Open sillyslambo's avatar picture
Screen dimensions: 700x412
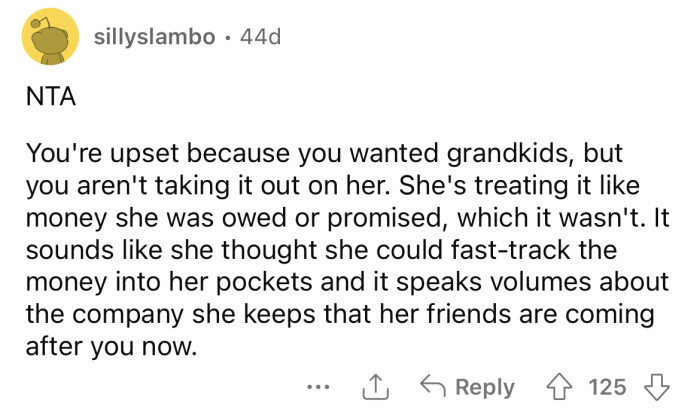(x=50, y=37)
